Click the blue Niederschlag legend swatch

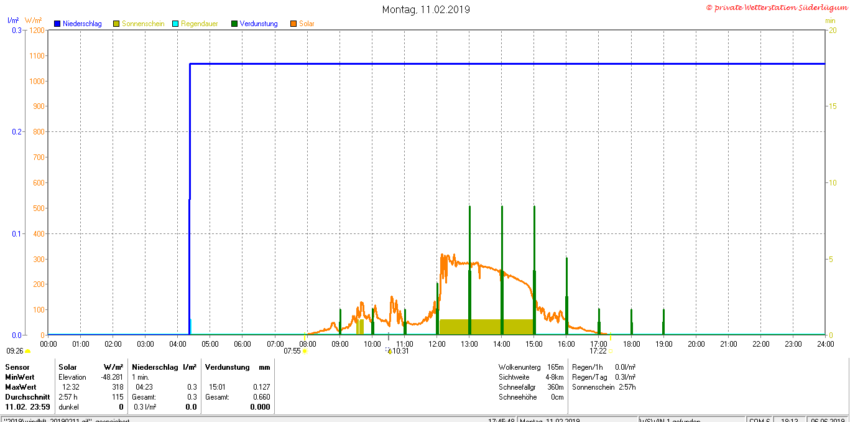point(57,24)
